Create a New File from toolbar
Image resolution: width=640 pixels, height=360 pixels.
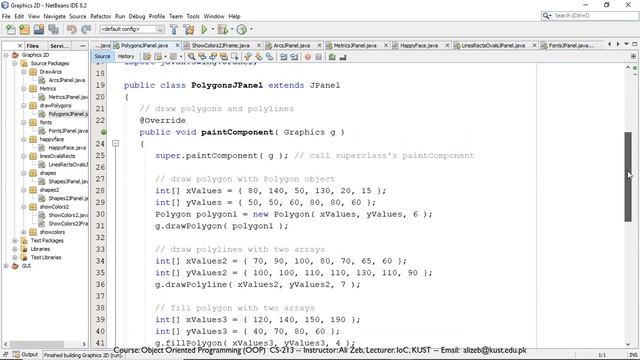point(11,29)
